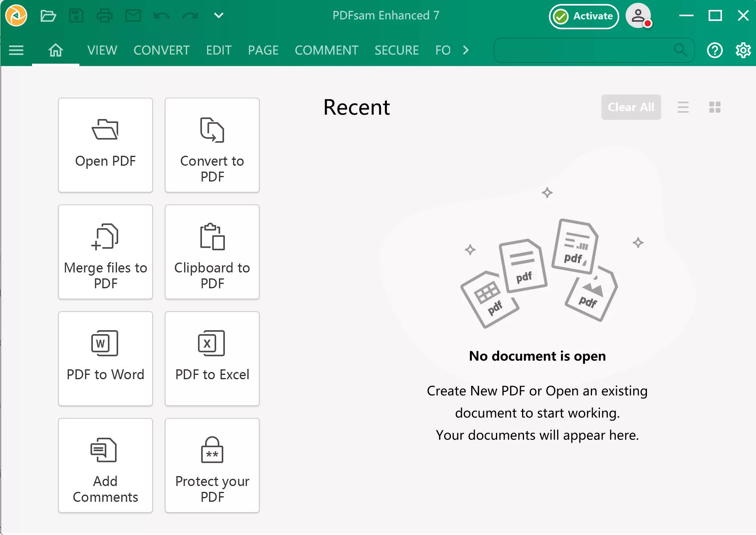Open the help question mark icon
756x535 pixels.
tap(715, 50)
